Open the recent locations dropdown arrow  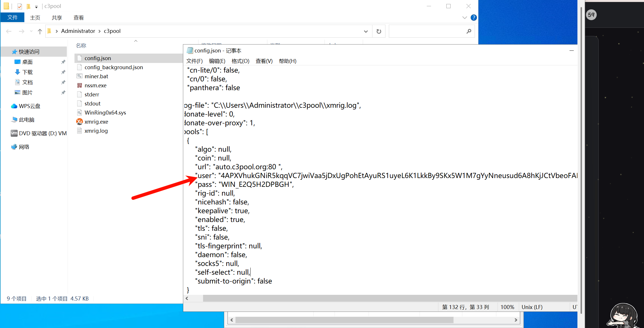[31, 31]
